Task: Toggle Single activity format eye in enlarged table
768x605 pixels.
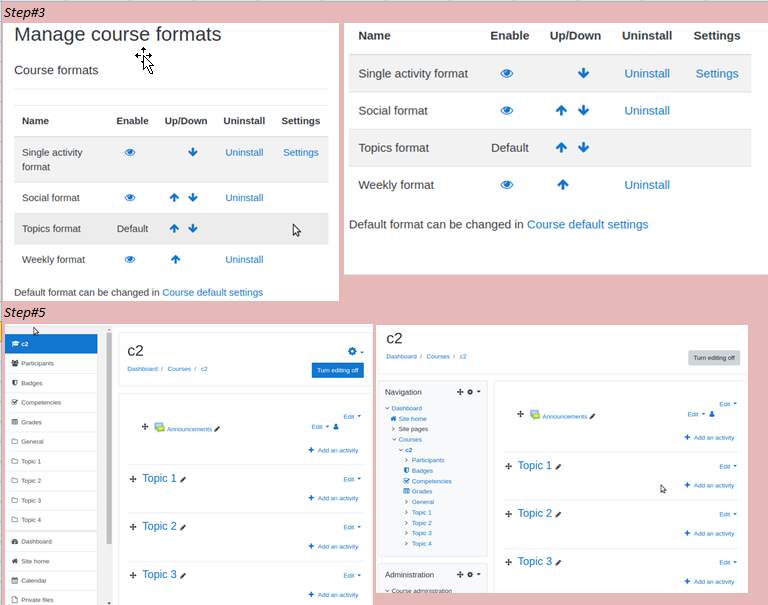Action: (x=507, y=73)
